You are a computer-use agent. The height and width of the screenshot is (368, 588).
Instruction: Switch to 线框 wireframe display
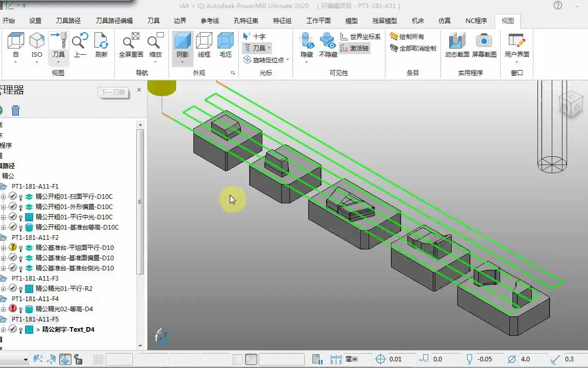[x=204, y=45]
